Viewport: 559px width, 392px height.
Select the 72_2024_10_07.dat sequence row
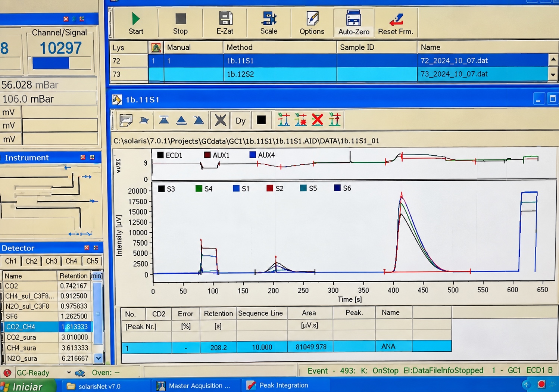click(329, 60)
